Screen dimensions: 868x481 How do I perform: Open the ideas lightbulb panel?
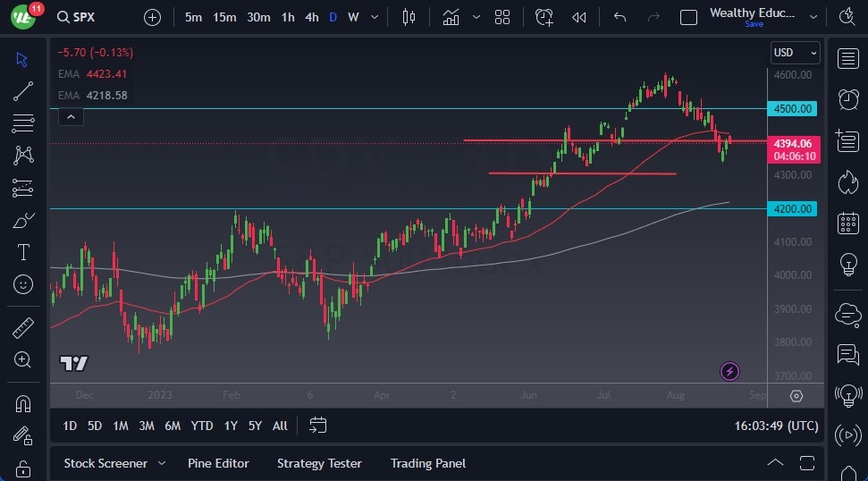tap(847, 265)
